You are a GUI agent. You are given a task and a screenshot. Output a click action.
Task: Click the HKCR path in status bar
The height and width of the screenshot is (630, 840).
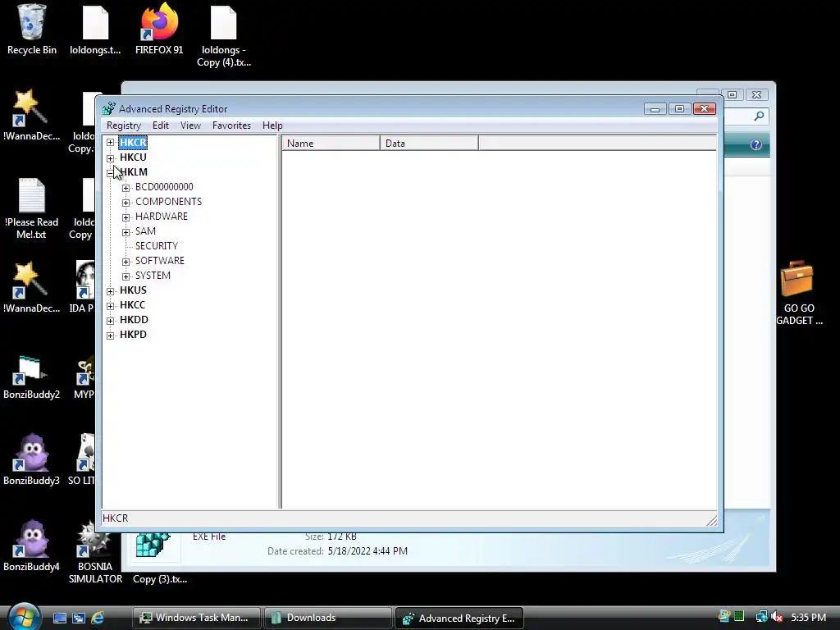pos(115,518)
